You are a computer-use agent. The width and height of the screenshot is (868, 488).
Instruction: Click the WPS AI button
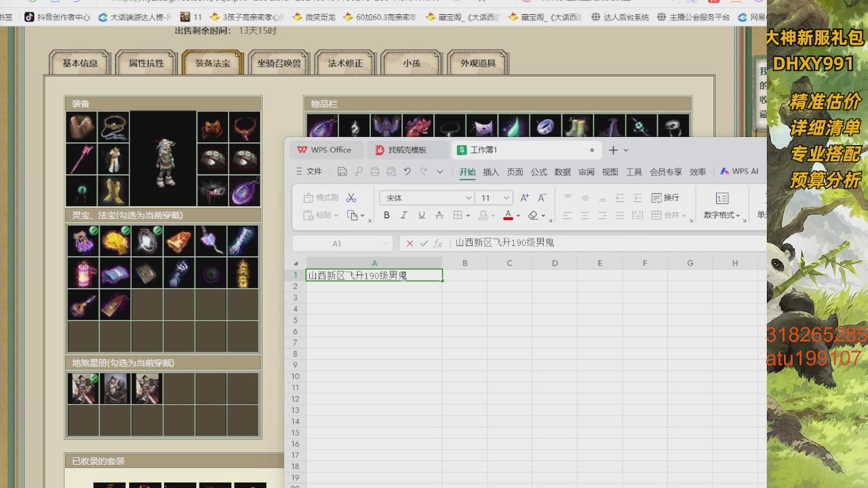740,171
